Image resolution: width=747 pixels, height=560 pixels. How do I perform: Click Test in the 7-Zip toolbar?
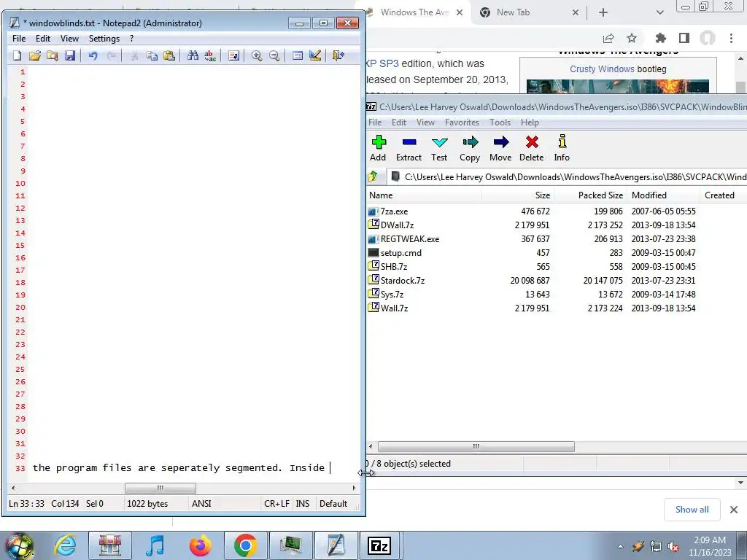pos(439,148)
